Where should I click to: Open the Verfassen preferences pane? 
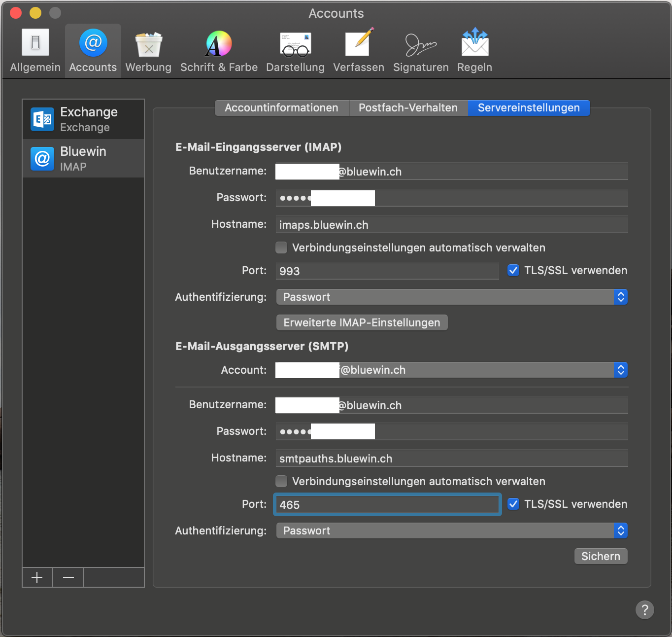coord(358,50)
